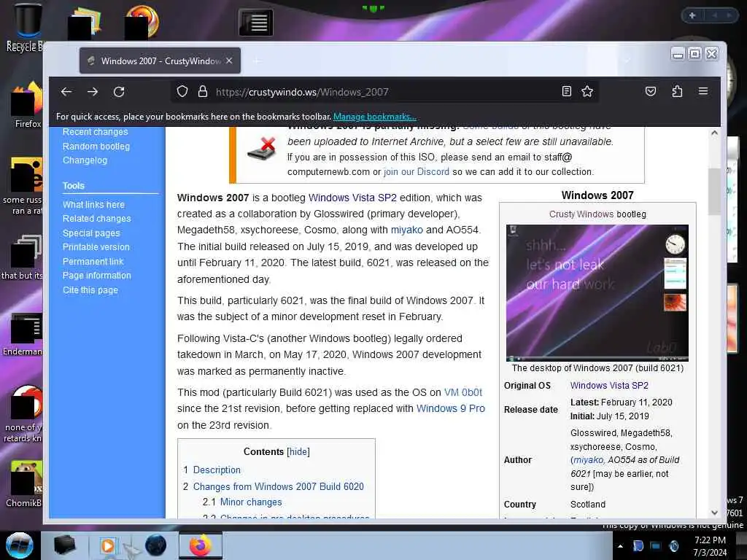The height and width of the screenshot is (560, 747).
Task: Go forward with the Firefox forward arrow
Action: click(x=93, y=91)
